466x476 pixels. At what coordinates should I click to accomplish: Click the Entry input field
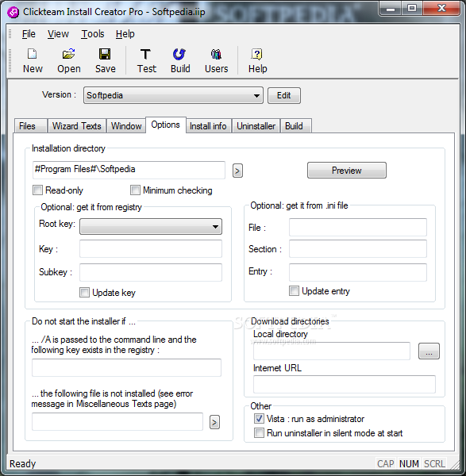358,272
